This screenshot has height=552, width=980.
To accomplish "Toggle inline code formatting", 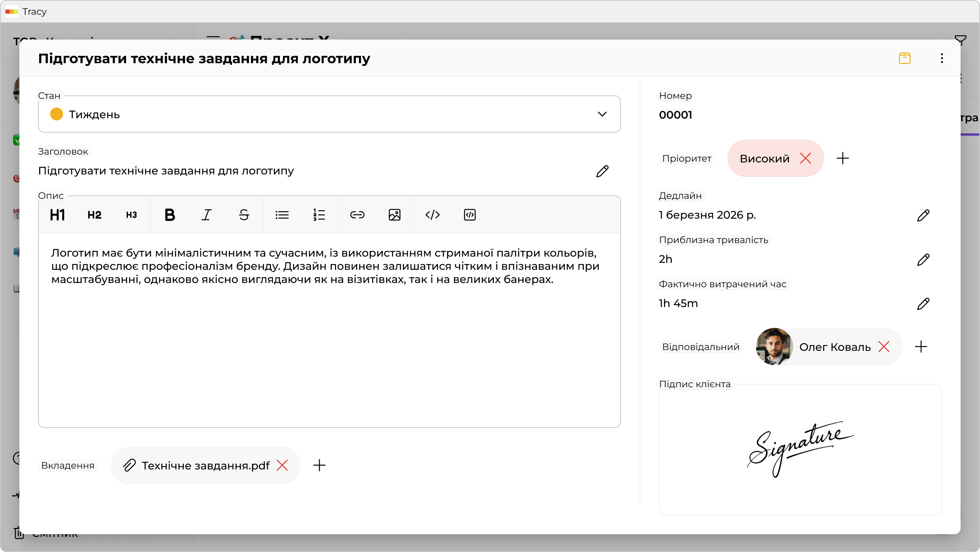I will (x=432, y=215).
